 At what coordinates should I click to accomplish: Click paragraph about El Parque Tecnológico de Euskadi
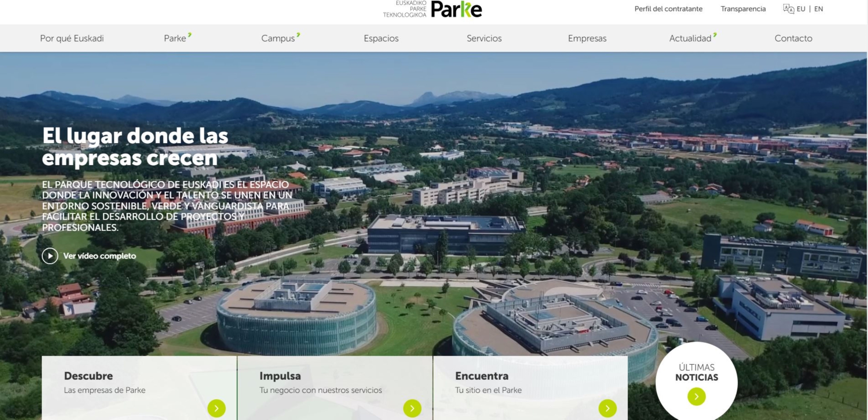167,206
